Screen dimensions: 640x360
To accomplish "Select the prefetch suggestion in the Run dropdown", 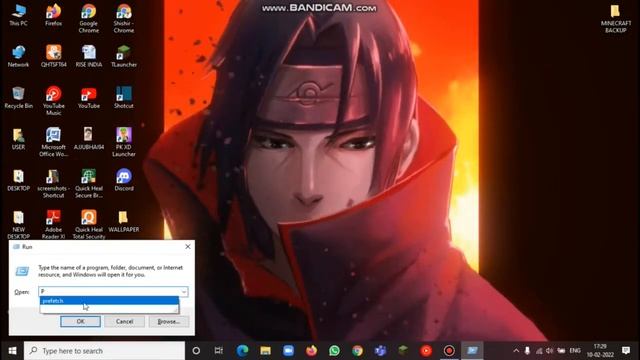I will pyautogui.click(x=109, y=301).
